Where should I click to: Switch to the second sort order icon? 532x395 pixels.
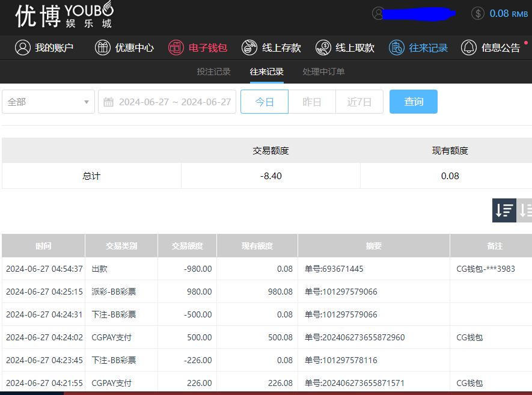[525, 210]
